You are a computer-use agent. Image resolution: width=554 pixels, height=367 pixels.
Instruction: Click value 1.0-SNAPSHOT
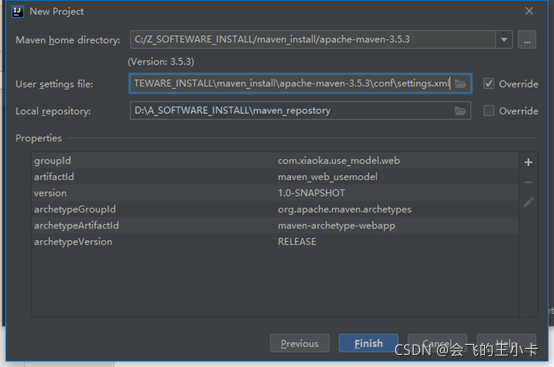311,193
